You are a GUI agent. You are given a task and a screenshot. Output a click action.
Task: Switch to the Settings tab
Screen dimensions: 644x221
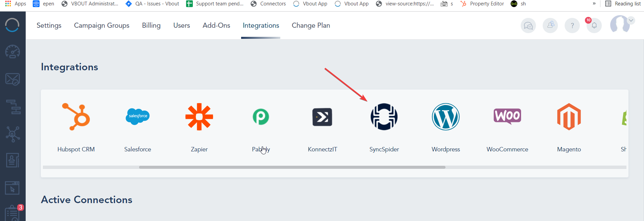click(49, 25)
